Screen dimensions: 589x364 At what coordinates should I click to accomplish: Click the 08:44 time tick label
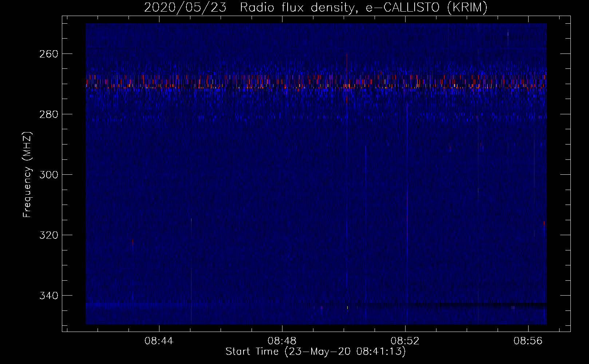[159, 341]
